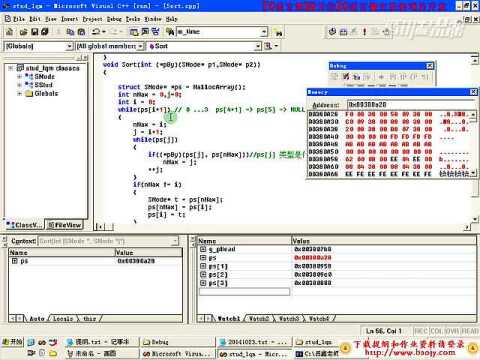Switch to 20141023.txt taskbar button
Image resolution: width=480 pixels, height=360 pixels.
pos(254,342)
